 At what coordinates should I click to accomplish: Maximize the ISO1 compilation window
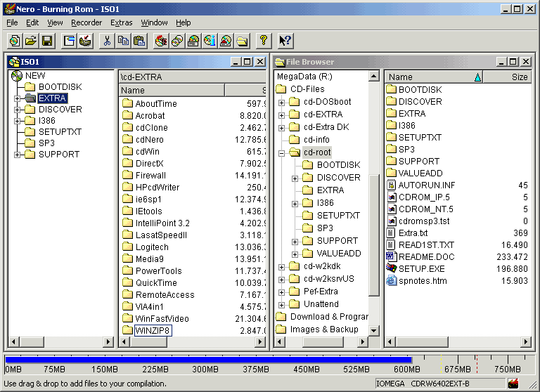point(247,62)
